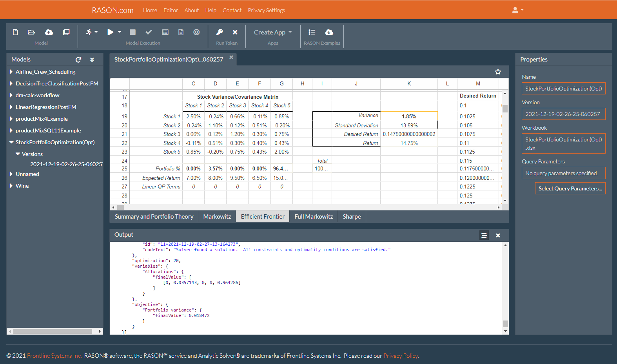Click the Output panel menu icon

coord(484,235)
